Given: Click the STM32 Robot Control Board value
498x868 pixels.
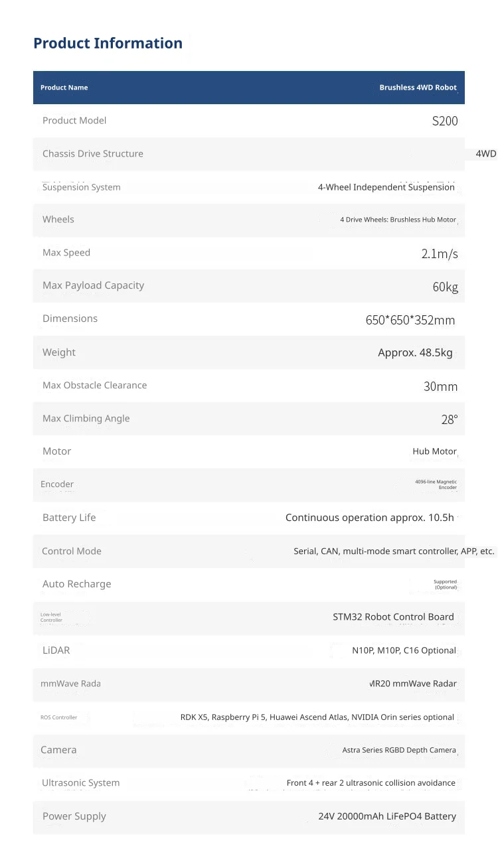Looking at the screenshot, I should (x=393, y=617).
